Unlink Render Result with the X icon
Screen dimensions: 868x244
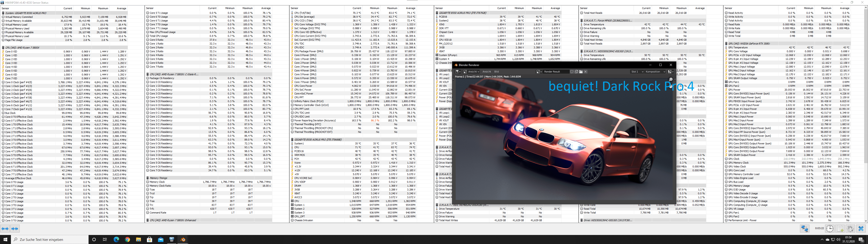(585, 71)
